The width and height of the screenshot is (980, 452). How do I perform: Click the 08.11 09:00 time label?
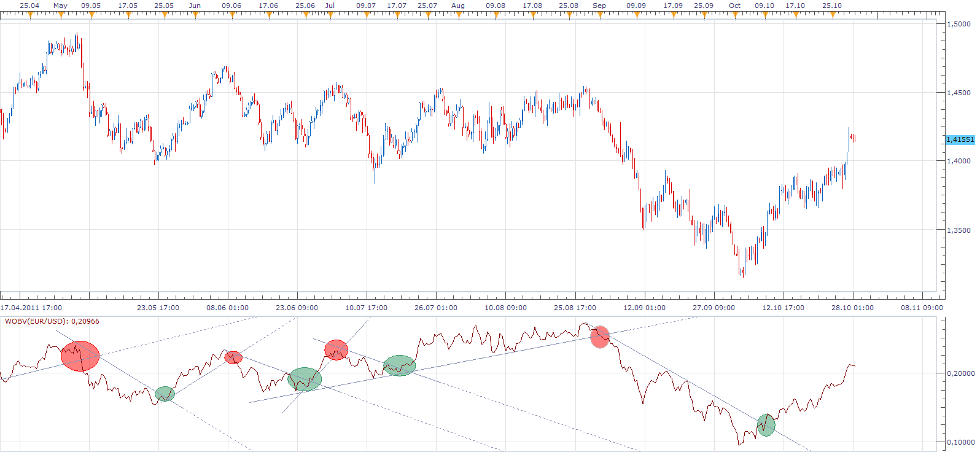coord(922,308)
